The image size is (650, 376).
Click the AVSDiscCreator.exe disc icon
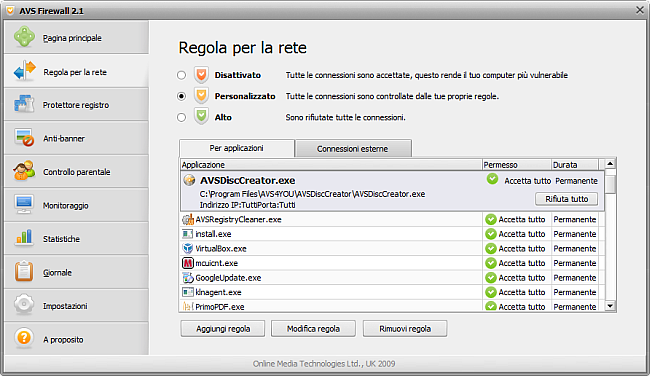(x=189, y=180)
